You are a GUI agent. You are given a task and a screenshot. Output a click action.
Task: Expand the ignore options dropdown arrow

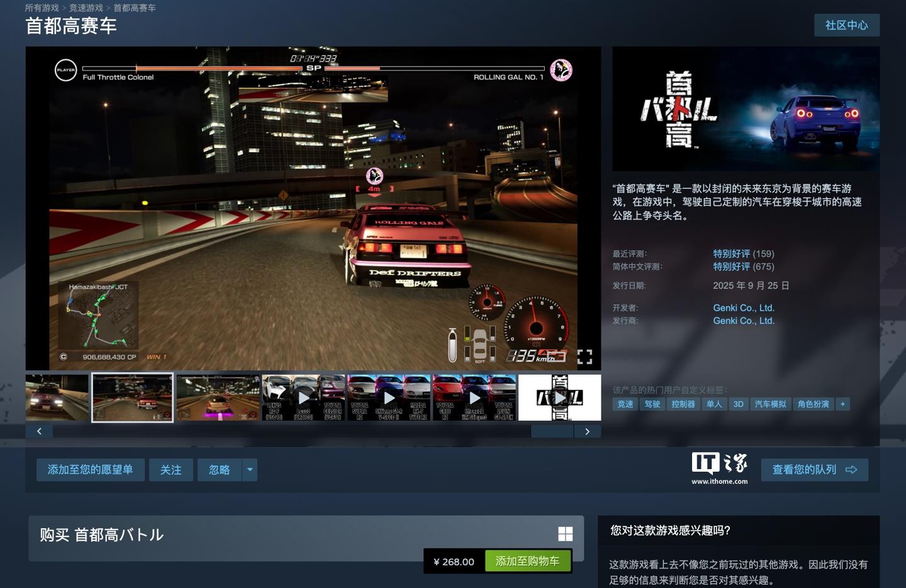[x=250, y=470]
